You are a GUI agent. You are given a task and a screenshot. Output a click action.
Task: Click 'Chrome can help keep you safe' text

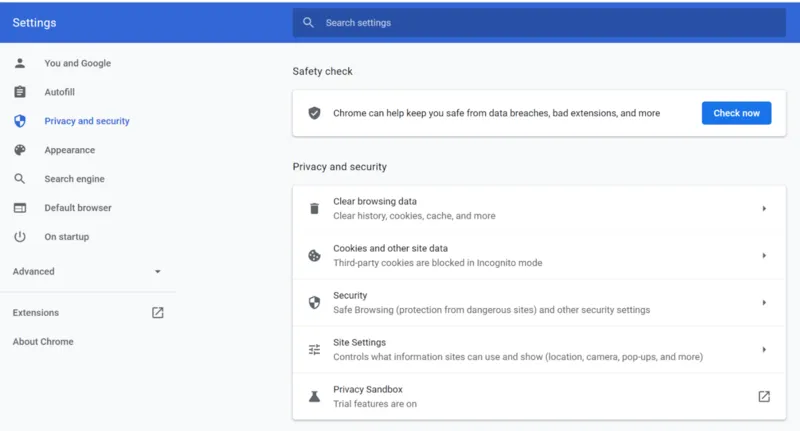(496, 113)
